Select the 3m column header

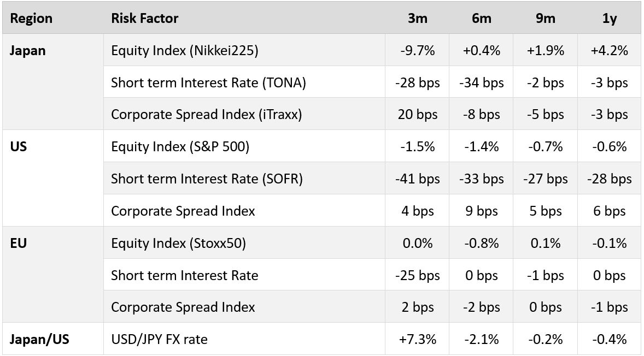coord(418,19)
